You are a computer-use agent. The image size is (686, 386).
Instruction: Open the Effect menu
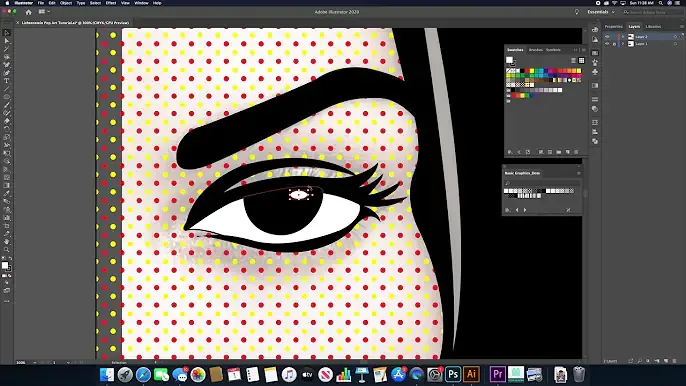[x=111, y=3]
